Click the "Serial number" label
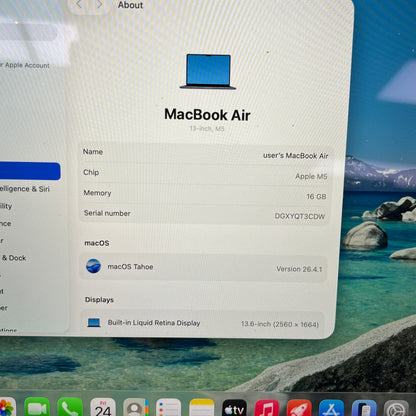This screenshot has height=416, width=416. tap(107, 213)
